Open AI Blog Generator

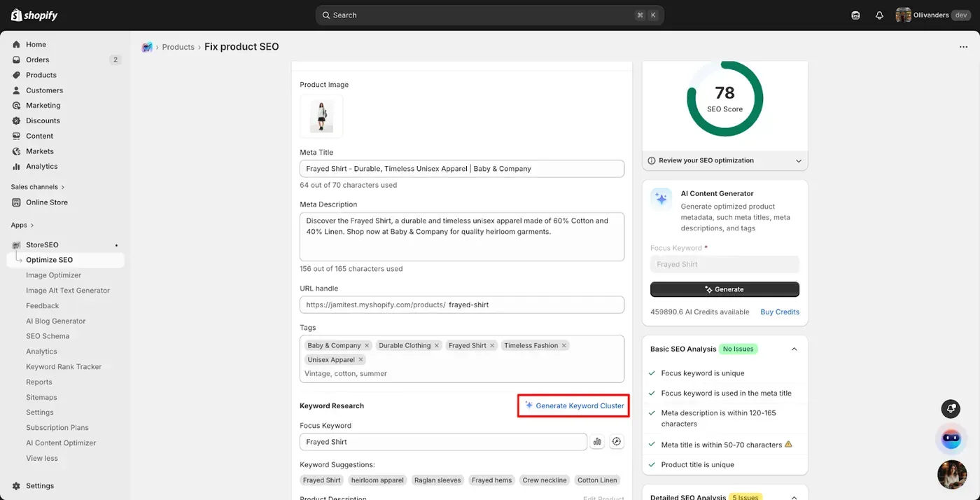point(55,321)
